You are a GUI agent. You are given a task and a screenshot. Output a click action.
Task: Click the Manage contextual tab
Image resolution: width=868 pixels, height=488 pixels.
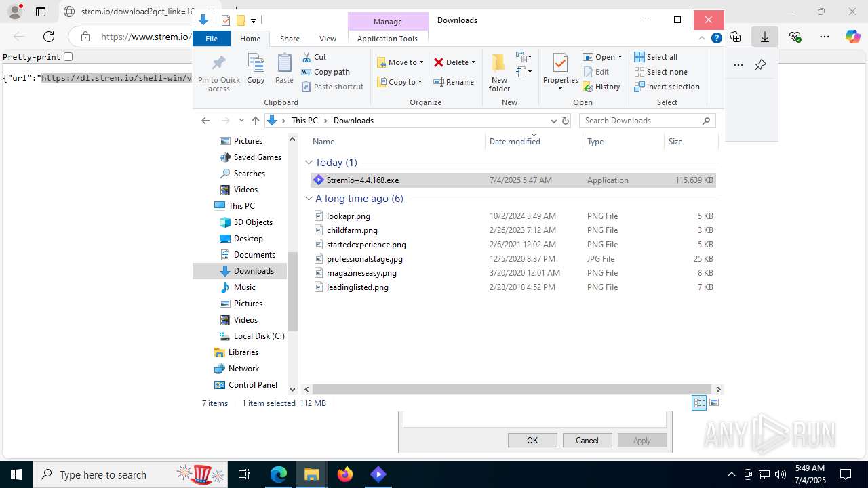[388, 22]
